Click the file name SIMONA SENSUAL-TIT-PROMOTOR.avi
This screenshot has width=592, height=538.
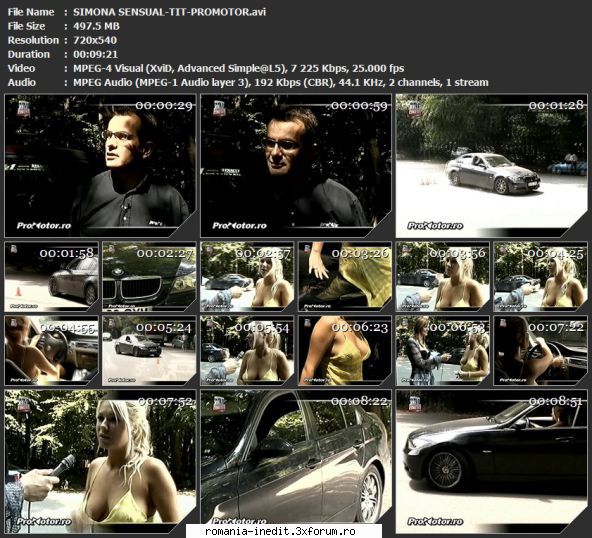coord(170,12)
